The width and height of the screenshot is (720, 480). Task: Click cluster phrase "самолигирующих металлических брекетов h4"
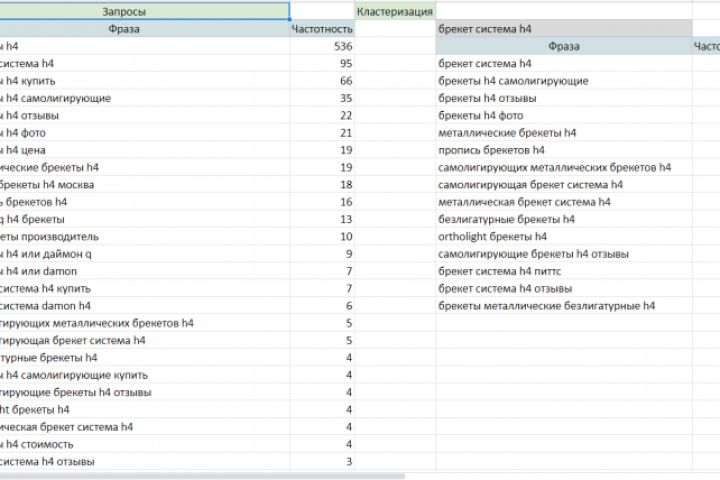564,167
